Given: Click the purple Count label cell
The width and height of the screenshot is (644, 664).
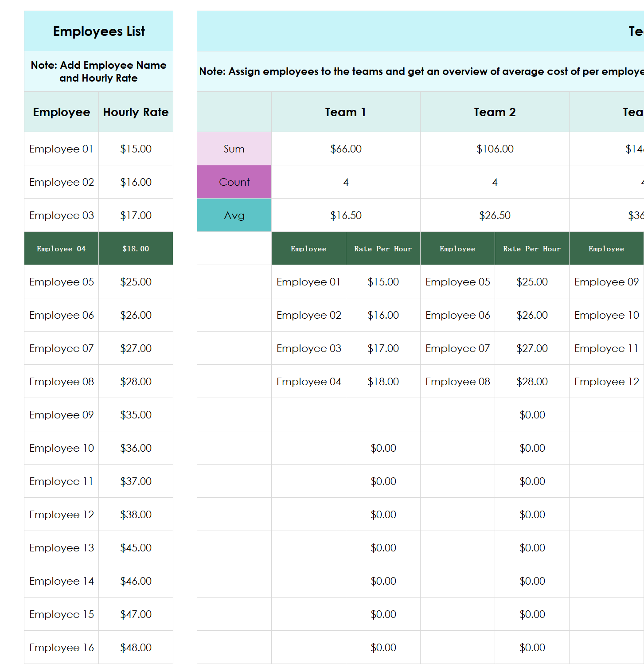Looking at the screenshot, I should tap(234, 182).
